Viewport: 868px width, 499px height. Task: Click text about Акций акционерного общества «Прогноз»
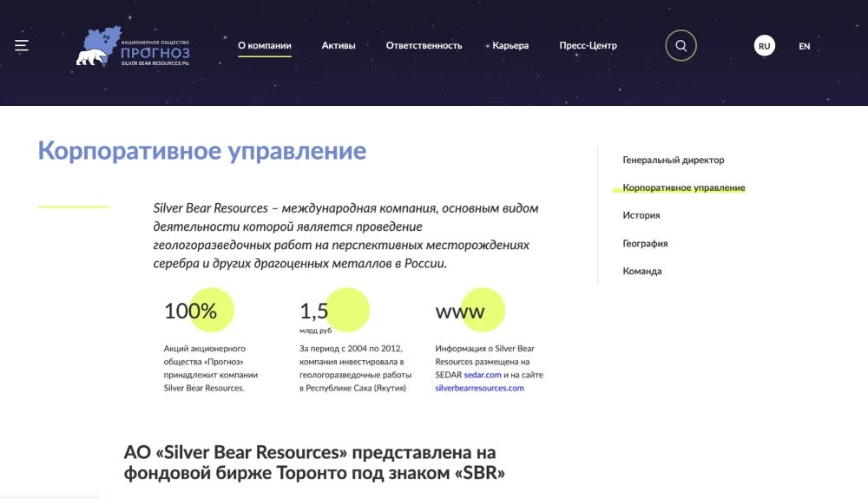pos(211,368)
